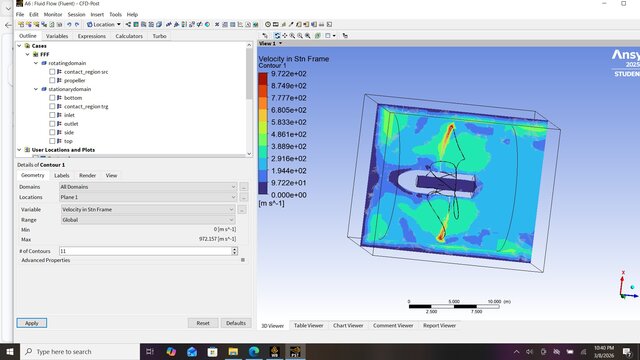Open the Location toolbar dropdown
The width and height of the screenshot is (640, 360).
[x=104, y=24]
